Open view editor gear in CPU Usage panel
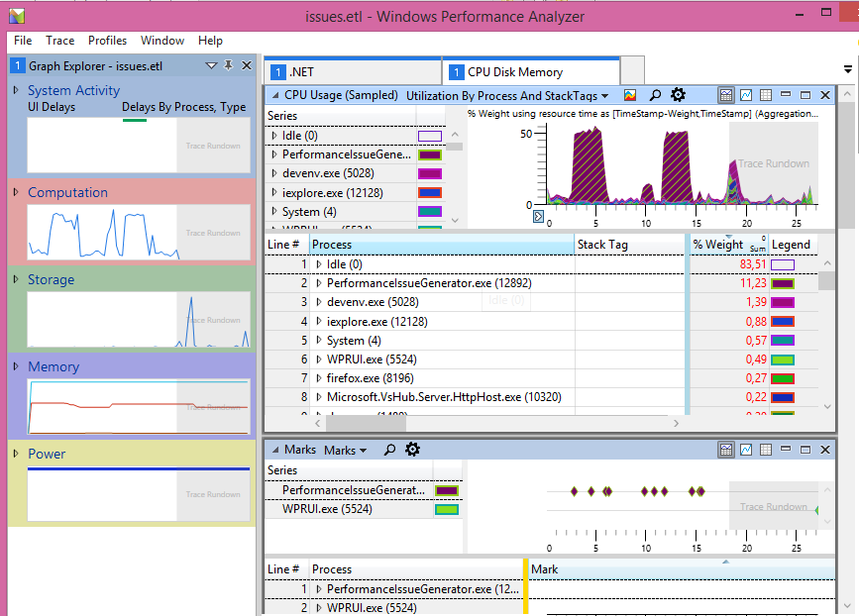Image resolution: width=859 pixels, height=616 pixels. (679, 95)
